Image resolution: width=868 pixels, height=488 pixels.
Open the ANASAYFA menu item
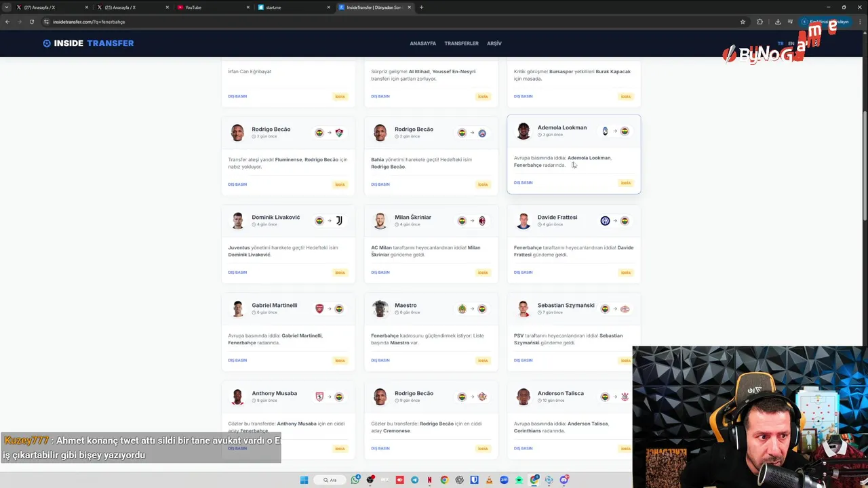(x=422, y=43)
